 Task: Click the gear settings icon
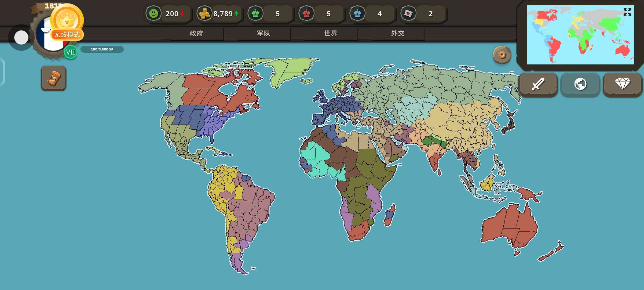click(502, 55)
